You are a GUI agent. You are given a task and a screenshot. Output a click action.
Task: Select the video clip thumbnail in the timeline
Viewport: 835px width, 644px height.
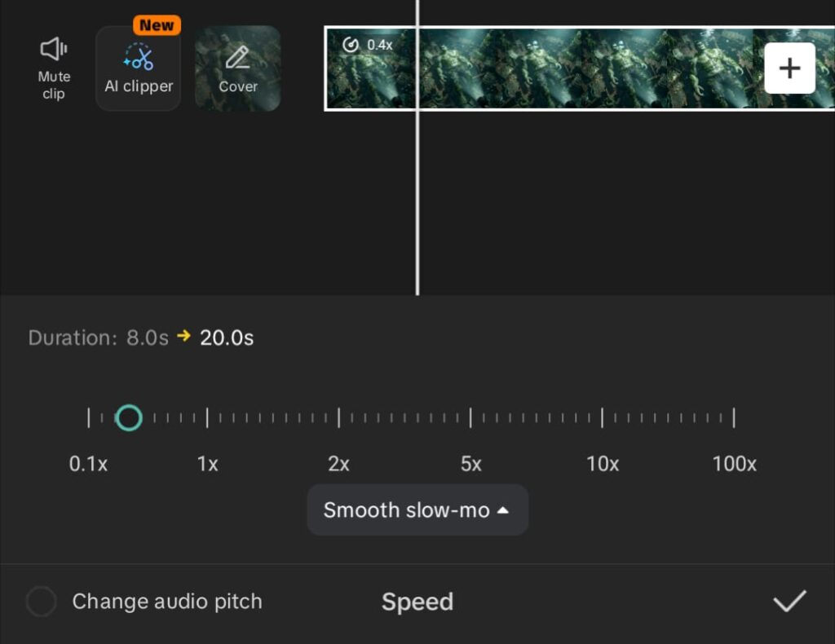tap(571, 68)
